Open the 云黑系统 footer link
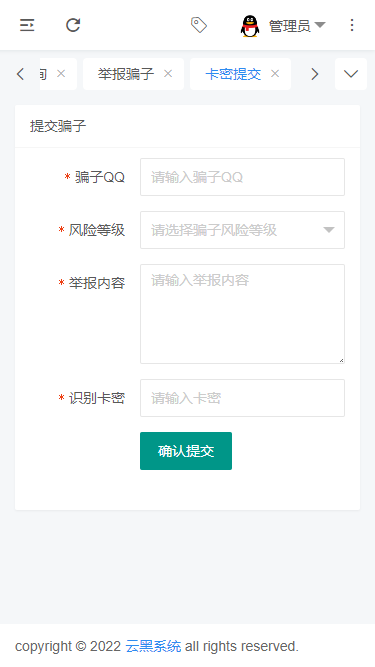375x667 pixels. point(153,646)
